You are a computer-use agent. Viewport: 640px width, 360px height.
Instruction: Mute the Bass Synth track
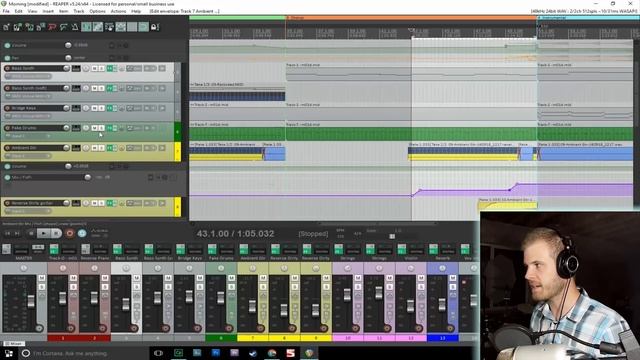pos(94,69)
